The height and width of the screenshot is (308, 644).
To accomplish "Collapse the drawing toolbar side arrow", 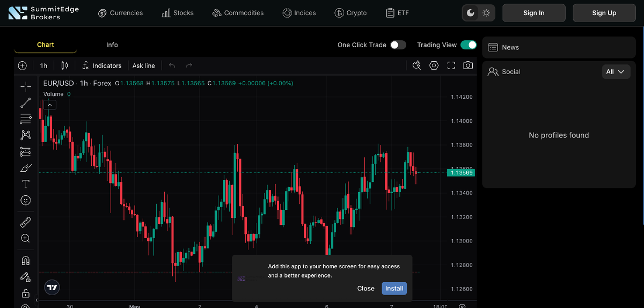I will click(x=36, y=300).
